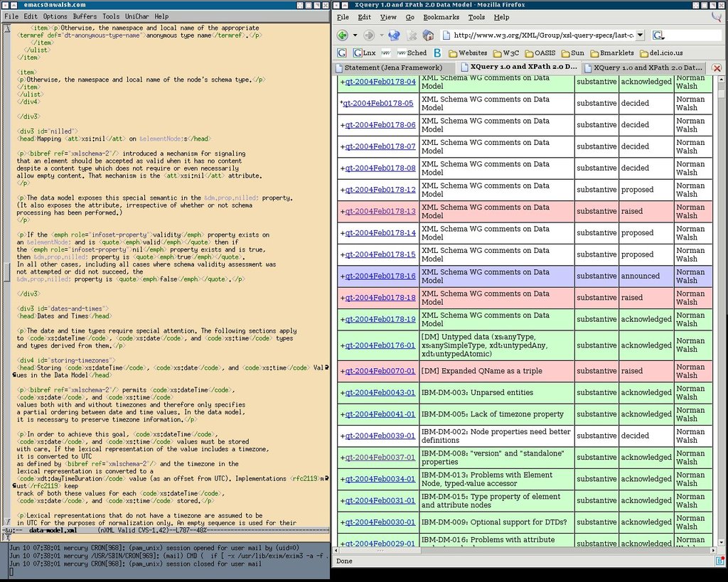
Task: Click the Firefox throbber icon
Action: point(717,17)
